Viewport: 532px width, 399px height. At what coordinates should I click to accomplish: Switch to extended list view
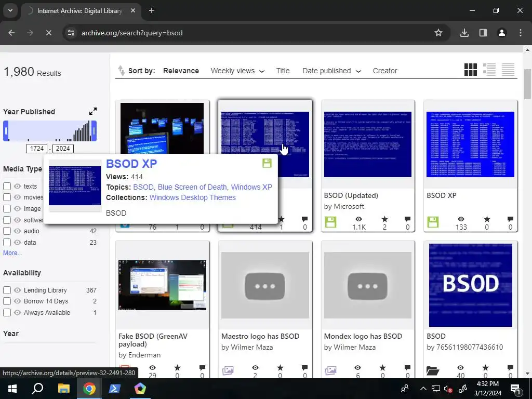coord(489,70)
